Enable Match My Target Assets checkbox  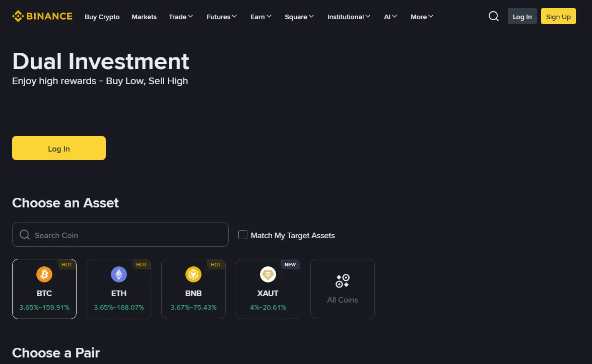243,235
